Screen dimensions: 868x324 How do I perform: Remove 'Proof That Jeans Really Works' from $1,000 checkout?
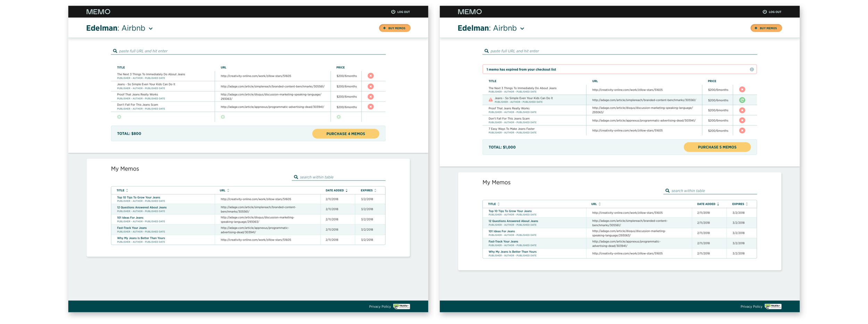[x=742, y=110]
